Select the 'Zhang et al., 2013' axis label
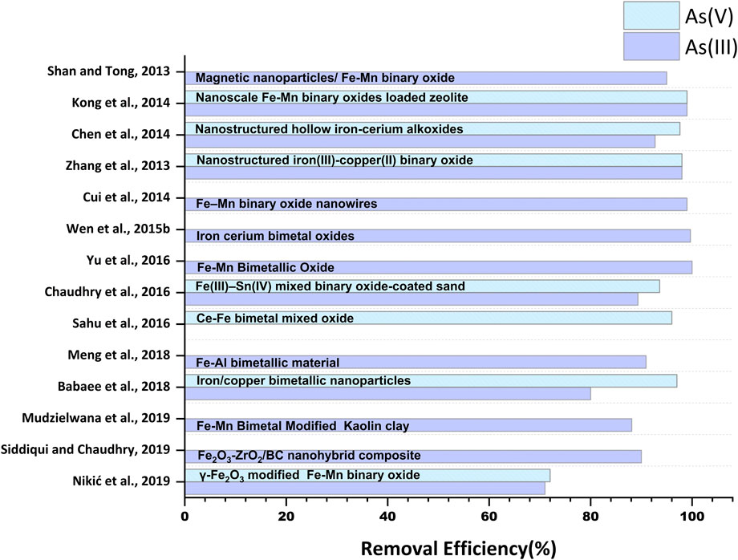The height and width of the screenshot is (560, 738). click(x=118, y=165)
